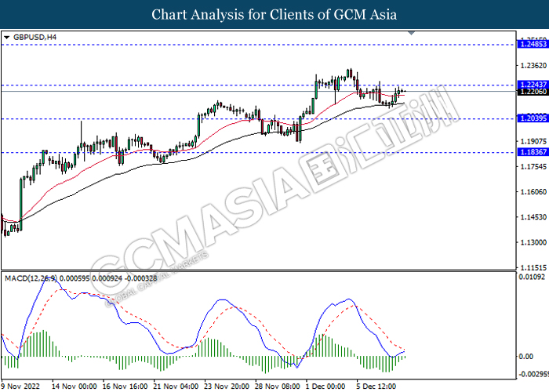The height and width of the screenshot is (392, 549).
Task: Click the 1 Dec 00:00 time label
Action: (325, 386)
